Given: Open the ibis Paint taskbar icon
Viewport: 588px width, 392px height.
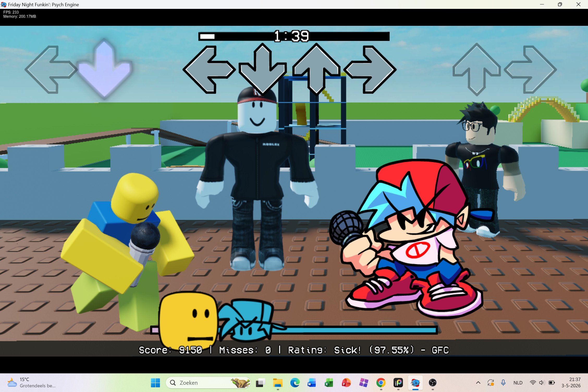Looking at the screenshot, I should pos(398,383).
